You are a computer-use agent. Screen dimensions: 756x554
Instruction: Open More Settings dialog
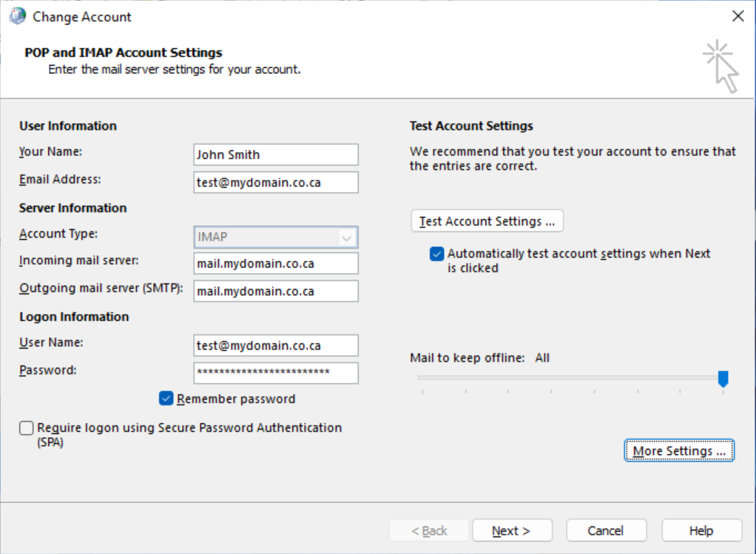click(679, 450)
